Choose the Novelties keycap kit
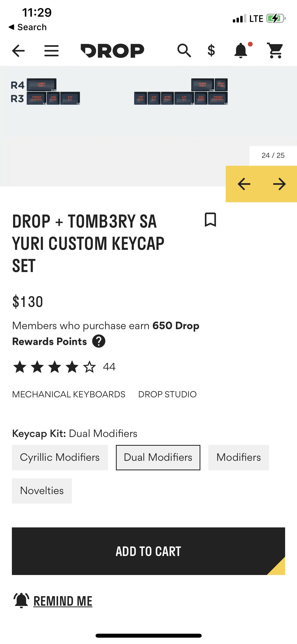 coord(42,491)
